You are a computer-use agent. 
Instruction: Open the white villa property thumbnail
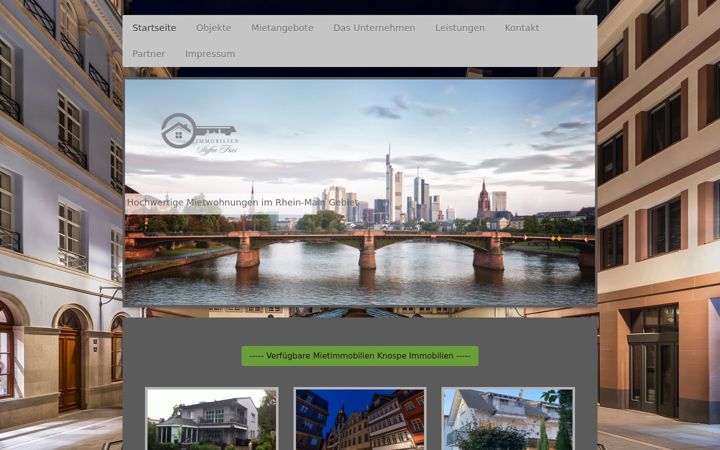(212, 419)
